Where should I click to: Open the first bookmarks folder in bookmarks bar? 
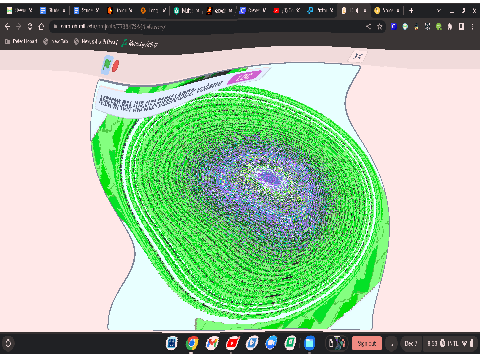[21, 41]
